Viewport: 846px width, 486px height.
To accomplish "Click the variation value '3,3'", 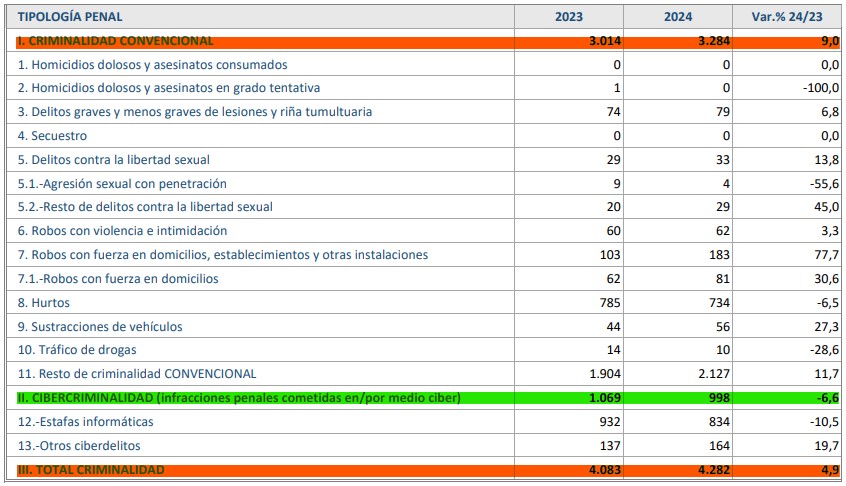I will (x=830, y=231).
